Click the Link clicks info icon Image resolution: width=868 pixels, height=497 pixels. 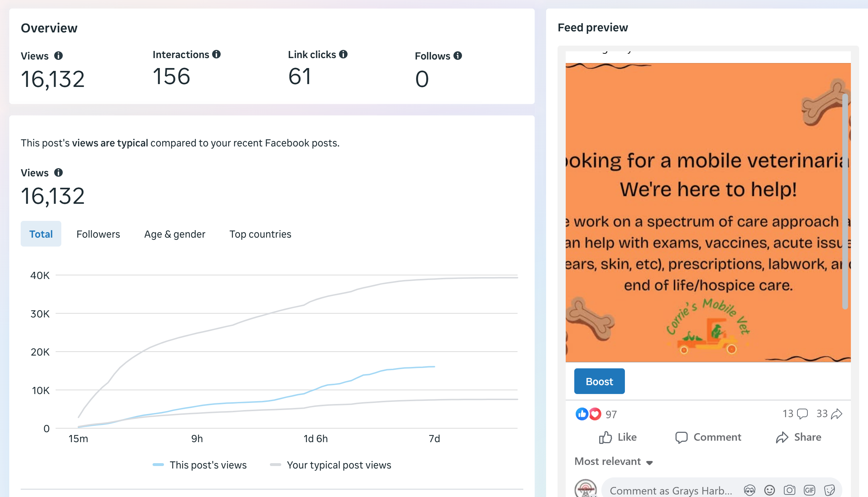[343, 54]
